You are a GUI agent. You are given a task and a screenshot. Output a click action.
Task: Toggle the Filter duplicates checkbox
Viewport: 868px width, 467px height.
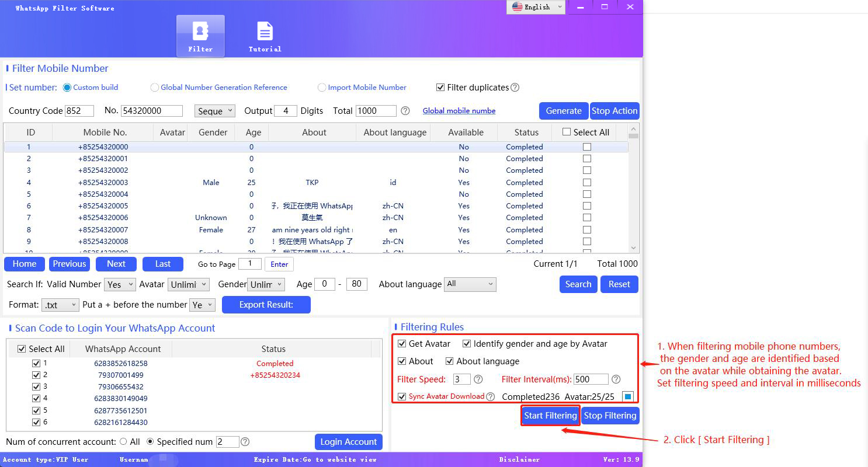(440, 88)
